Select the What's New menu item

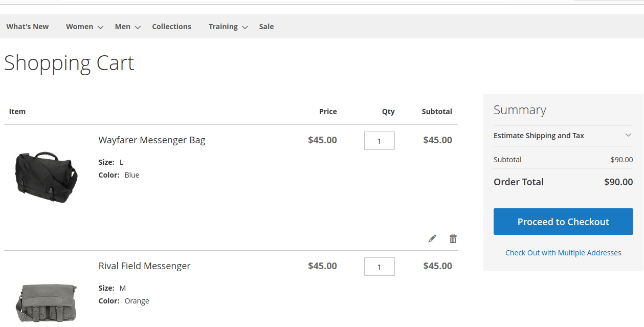tap(27, 26)
